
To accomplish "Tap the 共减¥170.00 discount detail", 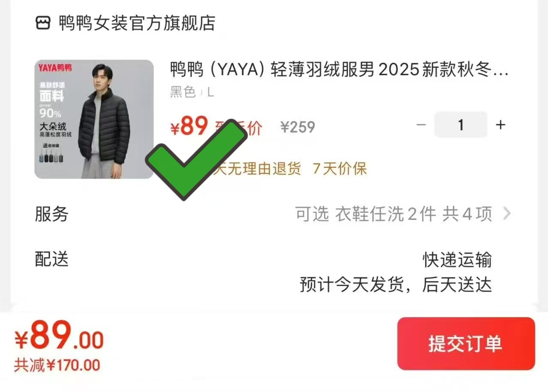I will pos(57,365).
